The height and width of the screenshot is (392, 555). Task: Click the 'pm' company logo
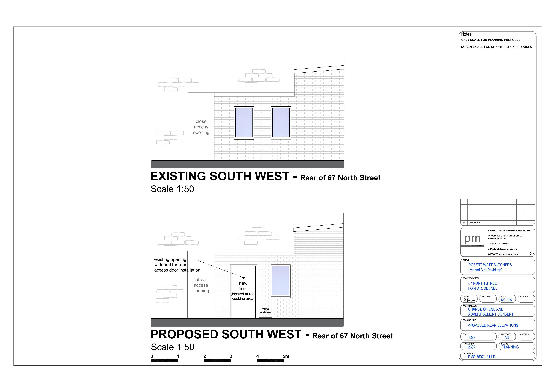472,240
